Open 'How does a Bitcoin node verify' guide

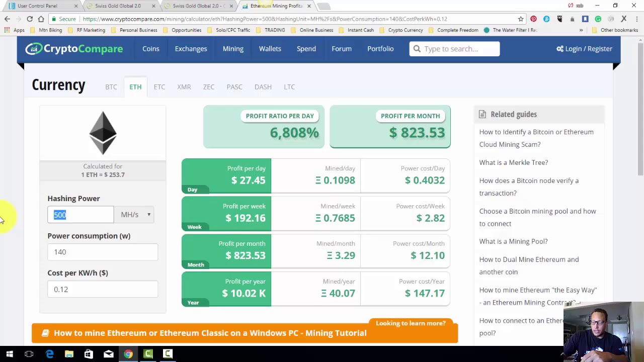coord(529,187)
